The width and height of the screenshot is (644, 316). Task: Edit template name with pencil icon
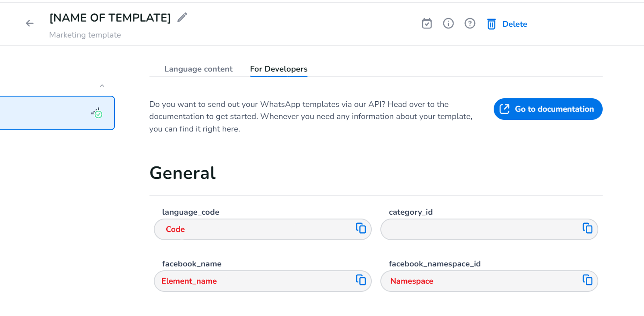(182, 18)
